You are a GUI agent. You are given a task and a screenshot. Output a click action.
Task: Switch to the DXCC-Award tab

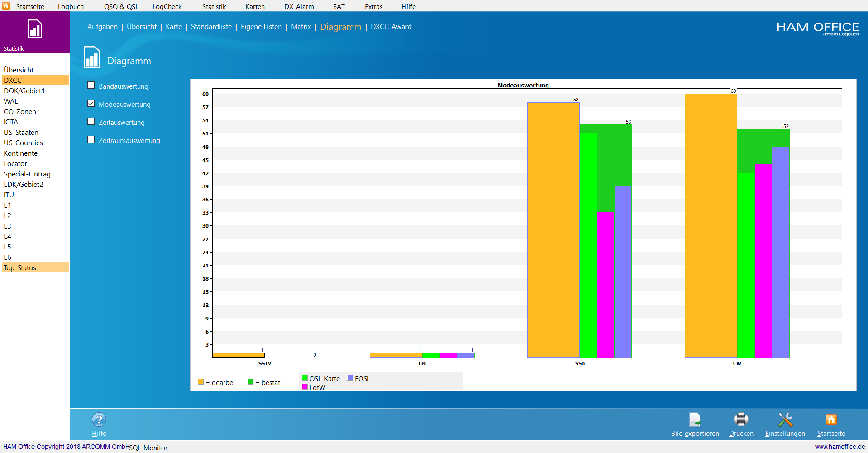pyautogui.click(x=391, y=27)
